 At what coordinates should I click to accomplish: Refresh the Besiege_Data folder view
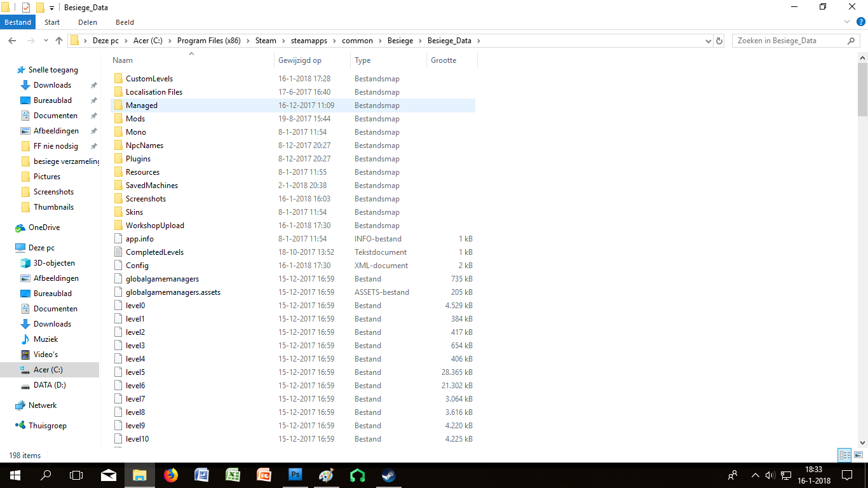click(719, 41)
